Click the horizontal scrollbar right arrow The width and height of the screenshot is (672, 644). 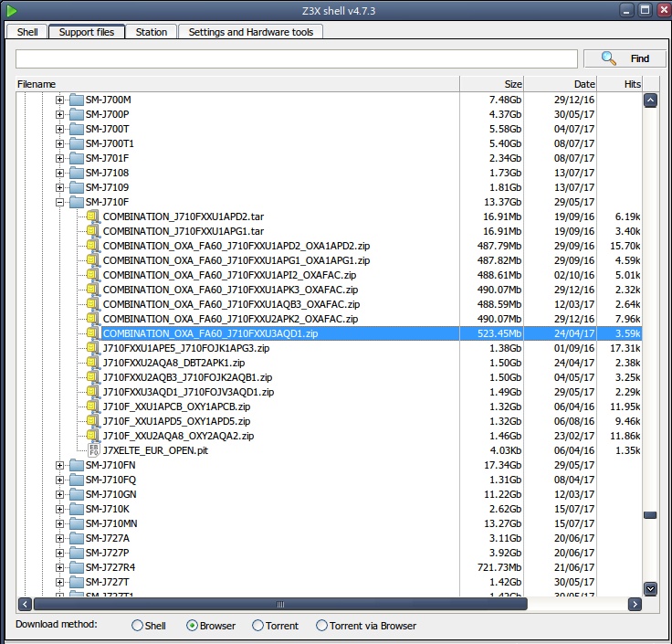click(635, 604)
